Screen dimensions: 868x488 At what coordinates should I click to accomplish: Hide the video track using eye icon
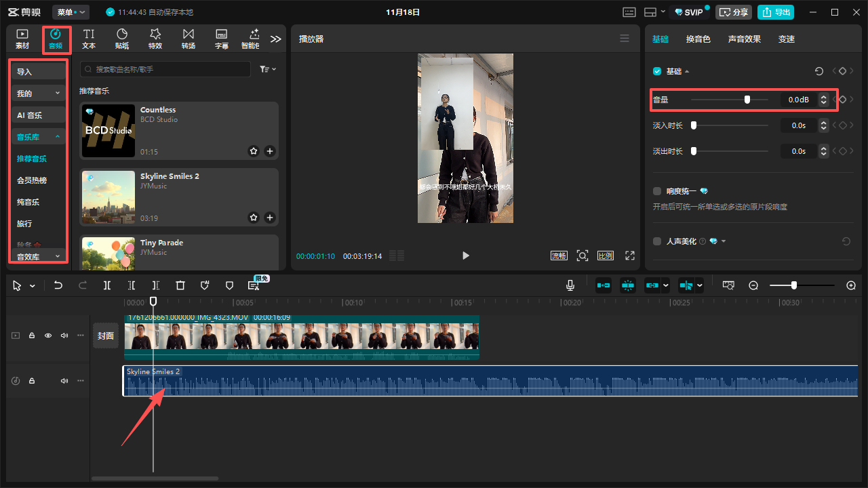click(x=48, y=335)
